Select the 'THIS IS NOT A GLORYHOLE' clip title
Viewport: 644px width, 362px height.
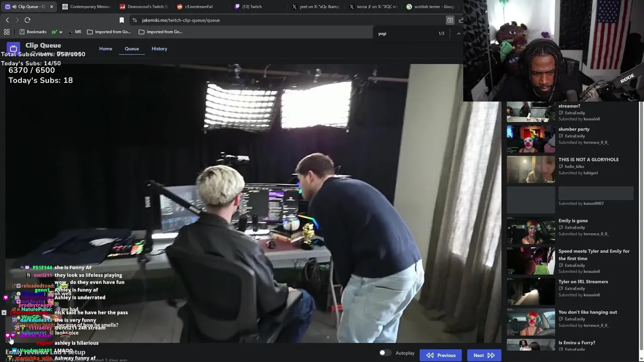[588, 159]
